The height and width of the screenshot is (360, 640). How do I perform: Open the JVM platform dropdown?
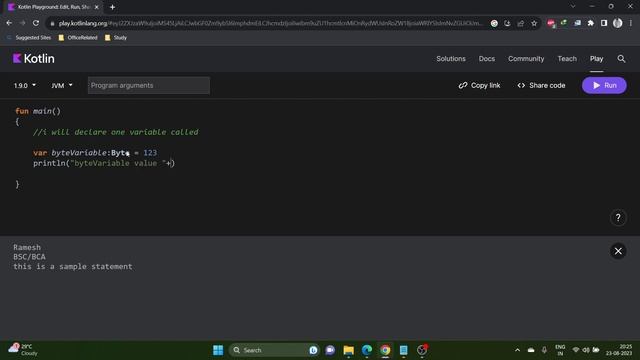pos(62,85)
